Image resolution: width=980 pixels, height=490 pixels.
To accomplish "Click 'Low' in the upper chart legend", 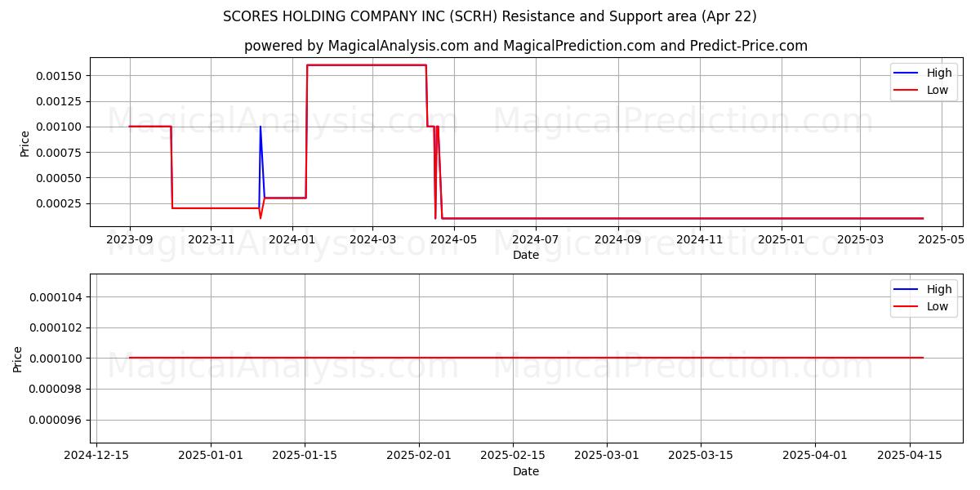I will (938, 90).
